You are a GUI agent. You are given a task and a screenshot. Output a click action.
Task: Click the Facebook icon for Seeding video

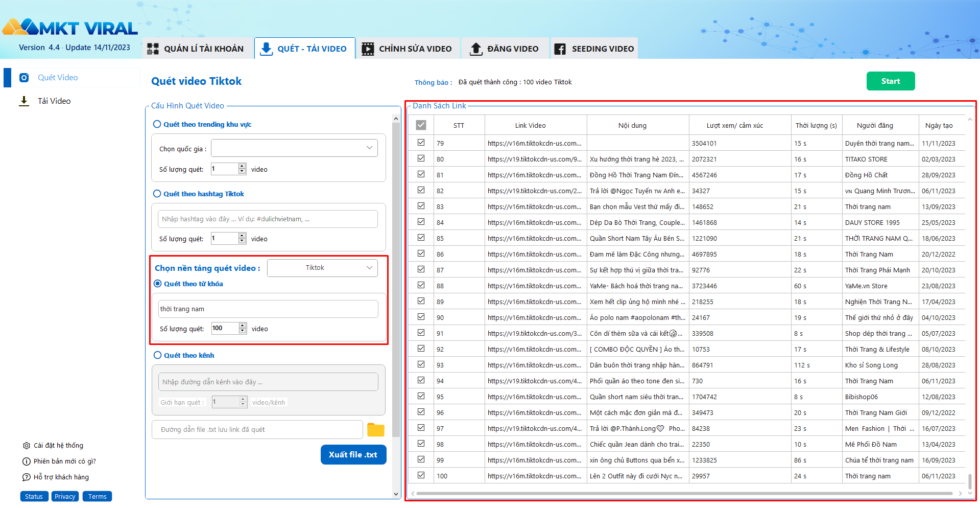tap(560, 49)
